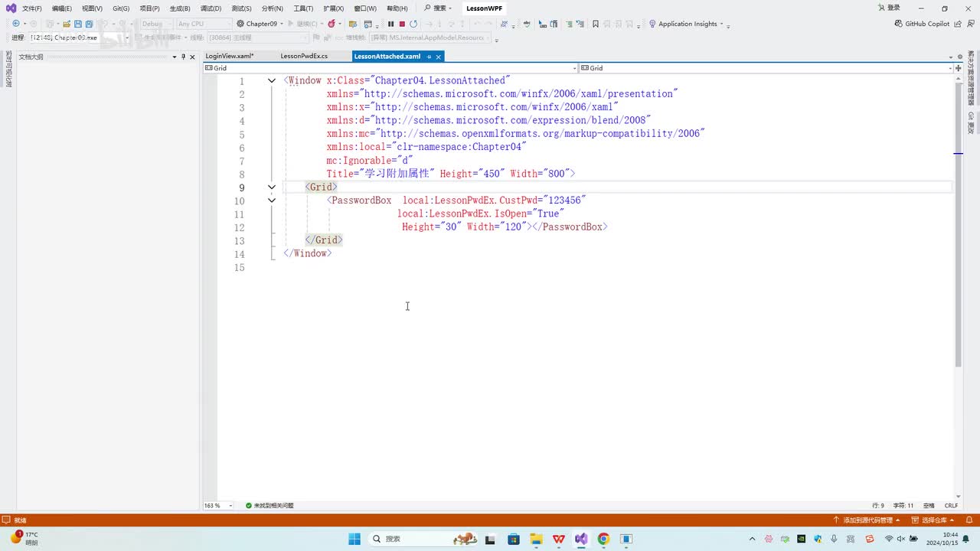Switch to the LoginView.xaml tab
The height and width of the screenshot is (551, 980).
(x=230, y=57)
